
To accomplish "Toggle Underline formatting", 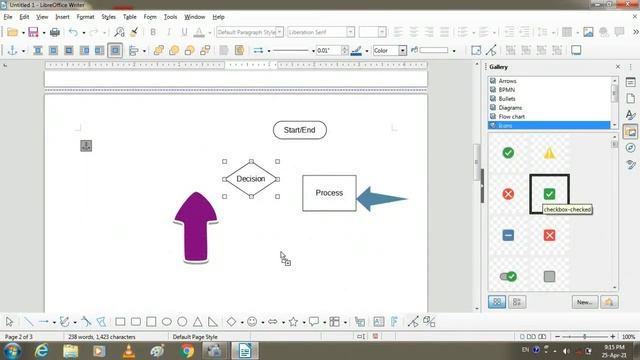I will (x=184, y=32).
